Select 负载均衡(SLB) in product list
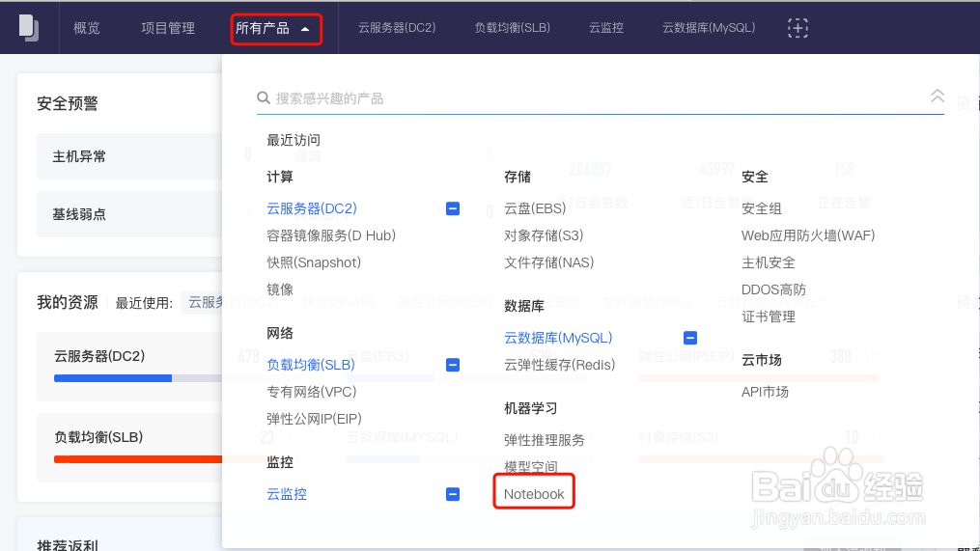 pos(311,365)
